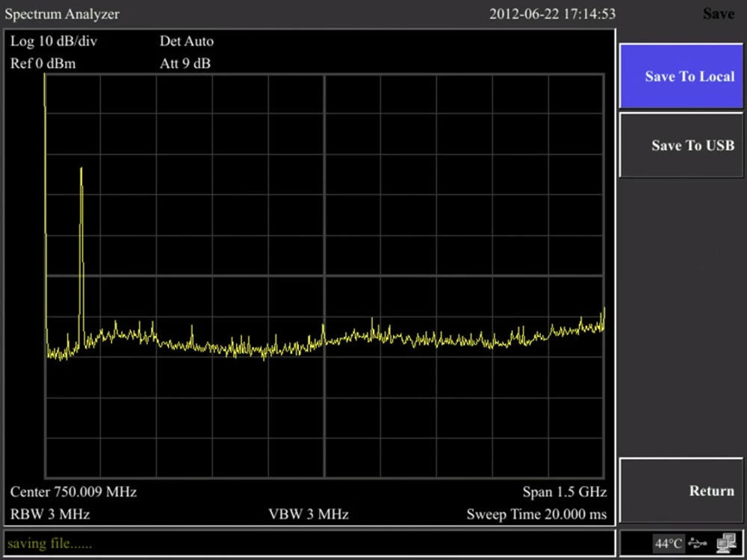This screenshot has height=560, width=747.
Task: Click the USB connection status icon
Action: (698, 543)
